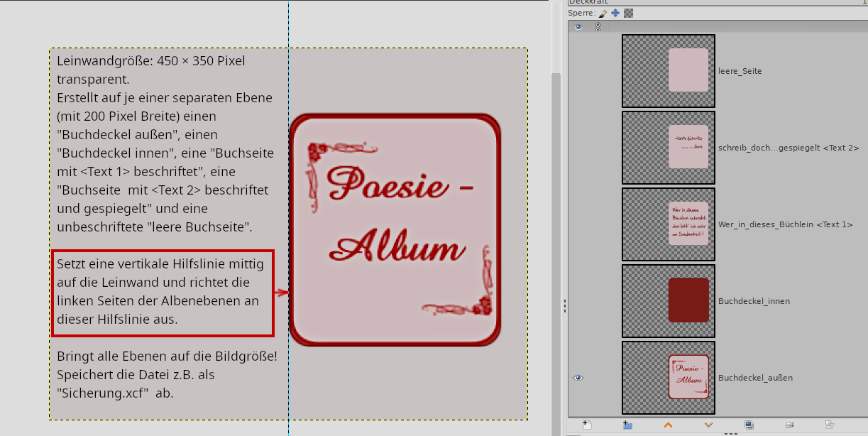Lower layer with the down arrow icon
Image resolution: width=868 pixels, height=436 pixels.
coord(708,425)
